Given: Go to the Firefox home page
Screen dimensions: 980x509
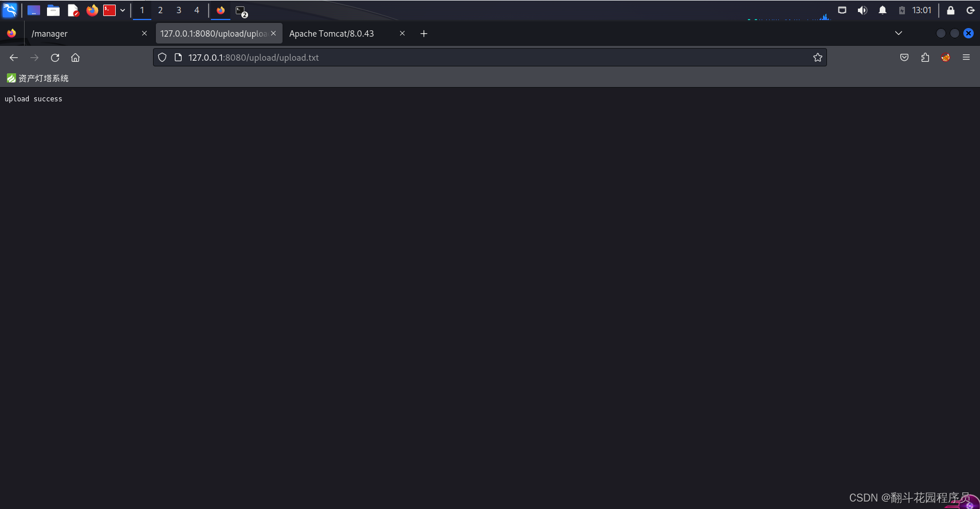Looking at the screenshot, I should point(75,57).
